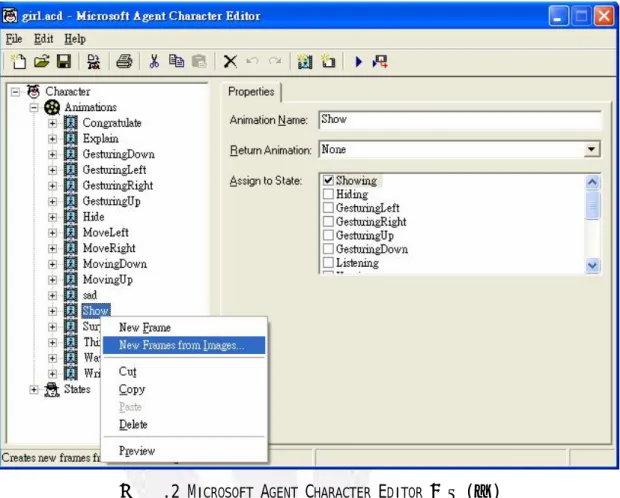Check the GesturingUp state checkbox
The image size is (620, 498).
click(x=328, y=235)
